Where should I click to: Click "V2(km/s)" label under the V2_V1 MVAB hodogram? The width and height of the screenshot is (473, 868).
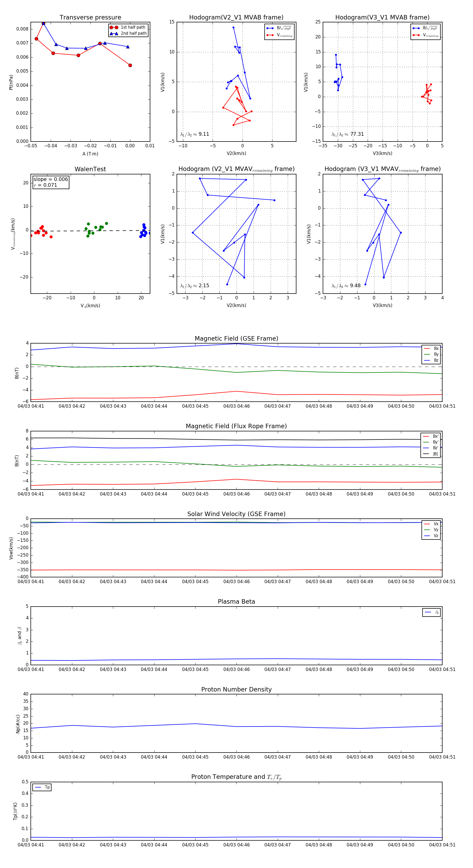click(x=236, y=153)
